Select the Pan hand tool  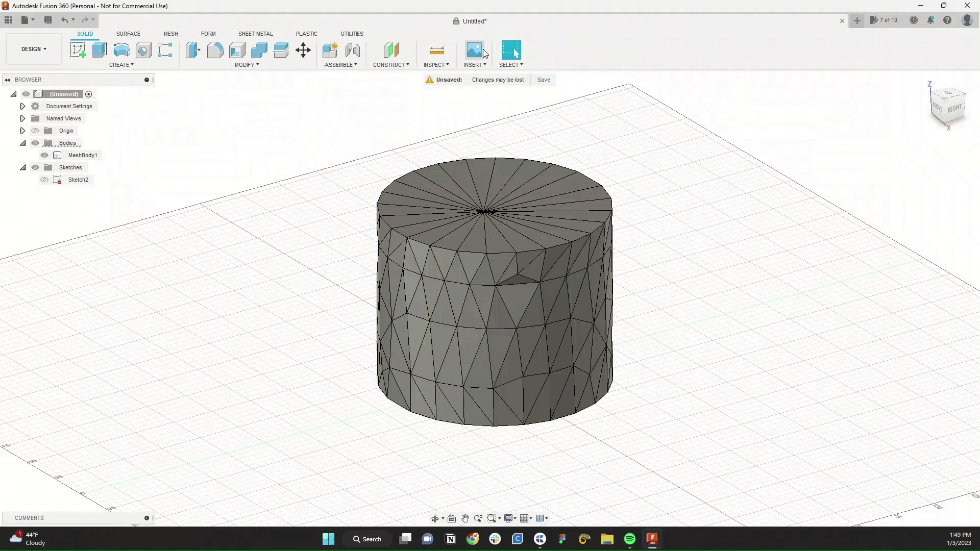point(464,518)
